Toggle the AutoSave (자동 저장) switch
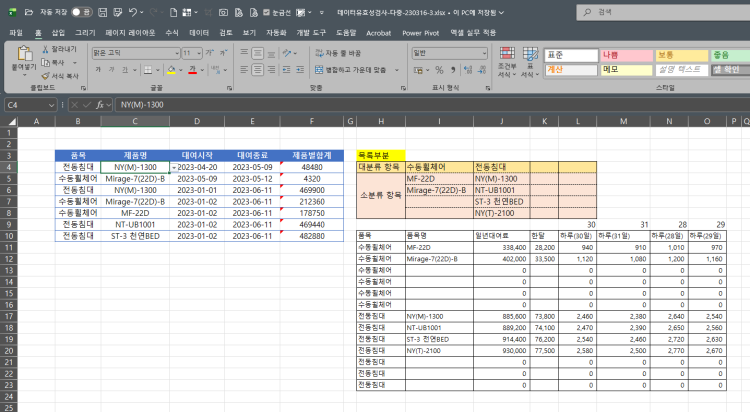This screenshot has height=412, width=750. click(82, 11)
